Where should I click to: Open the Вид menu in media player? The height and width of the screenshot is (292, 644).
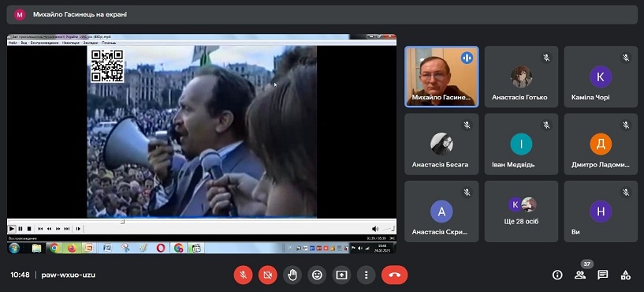tap(24, 43)
